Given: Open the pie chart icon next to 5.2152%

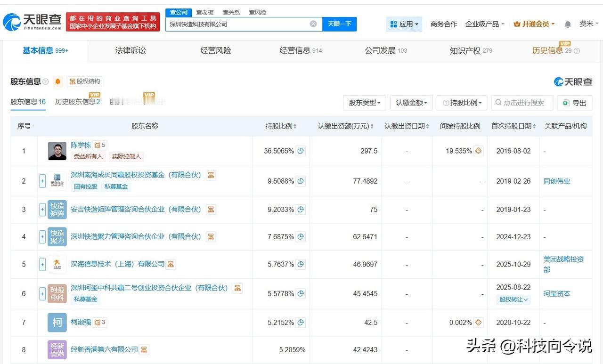Looking at the screenshot, I should tap(301, 323).
